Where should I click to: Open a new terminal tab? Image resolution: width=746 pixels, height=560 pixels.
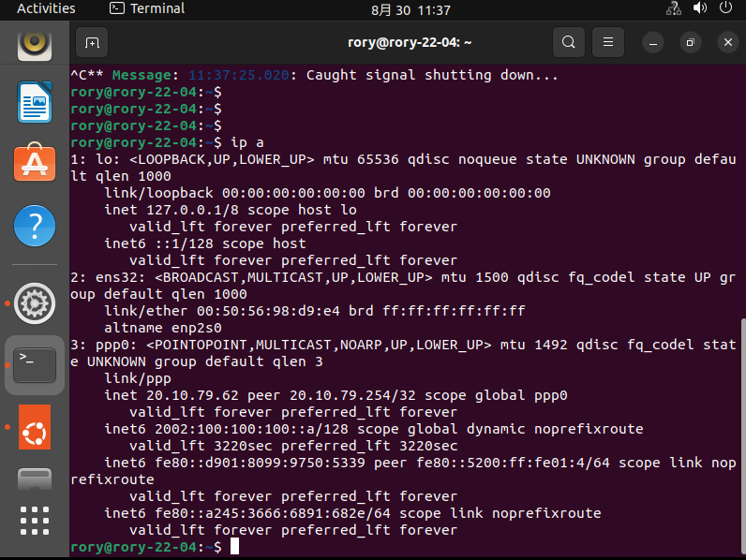coord(92,42)
